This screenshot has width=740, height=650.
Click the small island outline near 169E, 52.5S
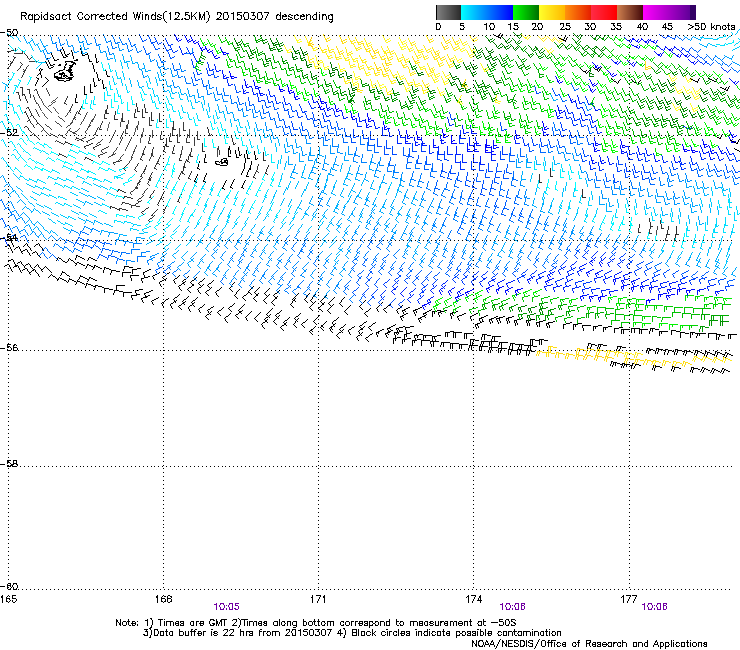click(x=222, y=162)
